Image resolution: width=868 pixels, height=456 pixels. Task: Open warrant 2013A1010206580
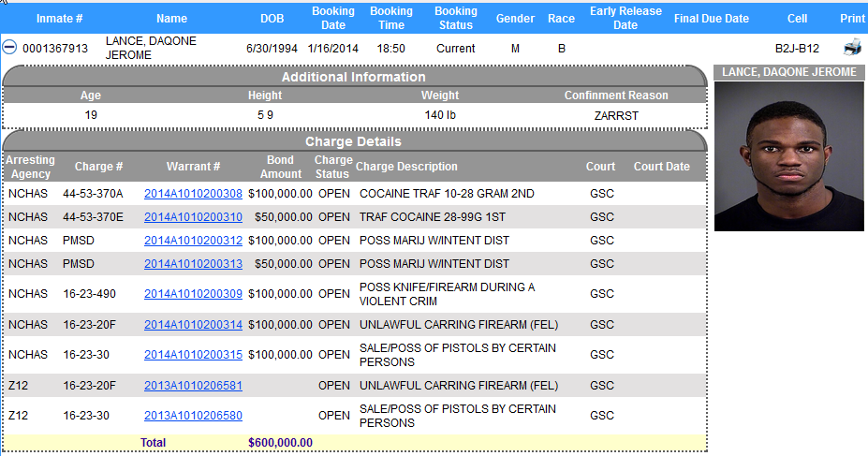click(193, 416)
